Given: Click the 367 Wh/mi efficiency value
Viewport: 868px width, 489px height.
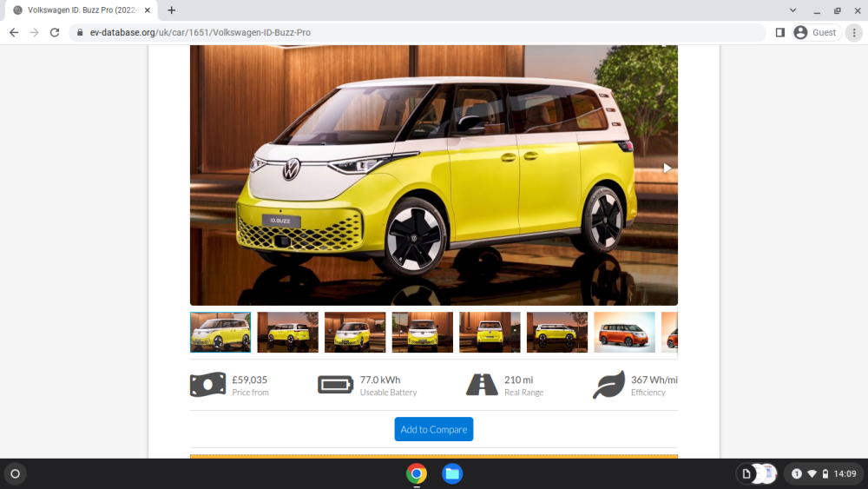Looking at the screenshot, I should click(x=654, y=380).
